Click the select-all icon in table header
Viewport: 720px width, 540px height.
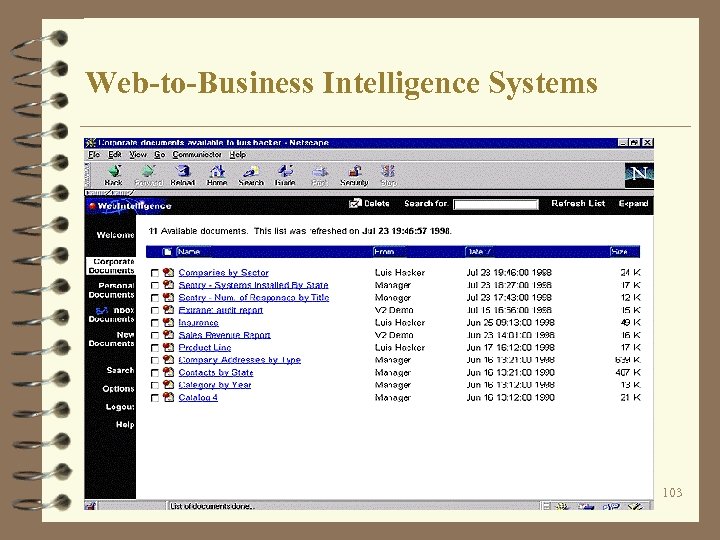pyautogui.click(x=167, y=252)
